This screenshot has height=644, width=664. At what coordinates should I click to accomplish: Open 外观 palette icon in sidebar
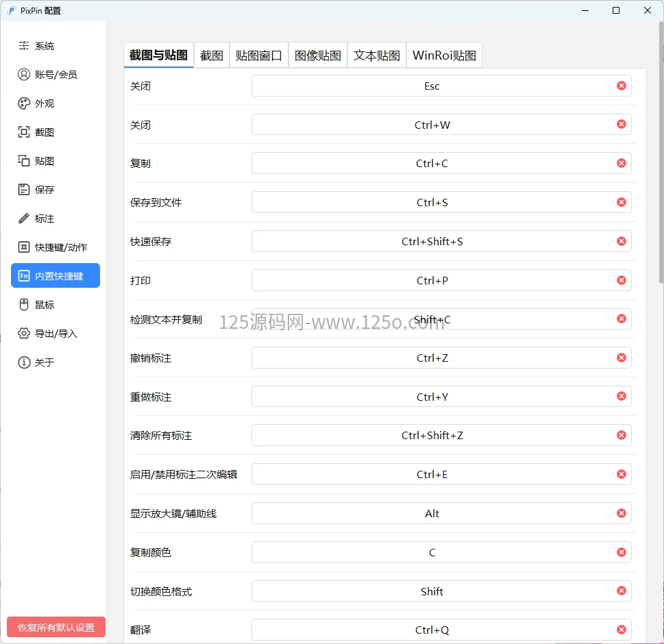(24, 103)
